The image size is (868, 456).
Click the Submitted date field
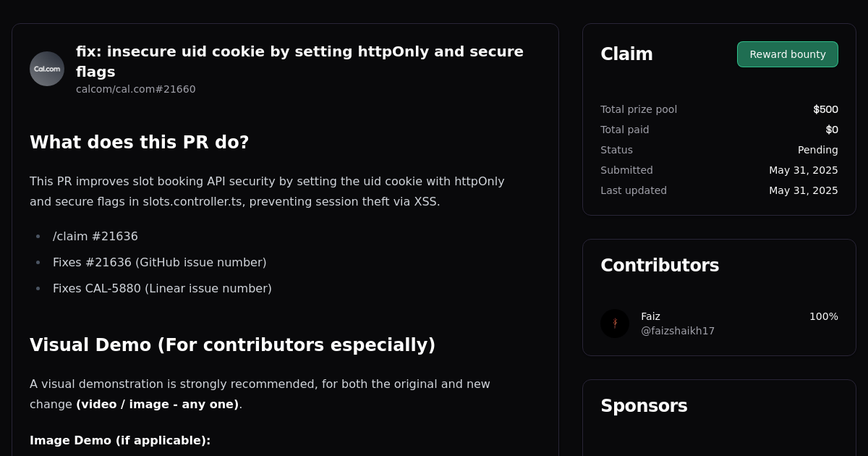coord(626,170)
